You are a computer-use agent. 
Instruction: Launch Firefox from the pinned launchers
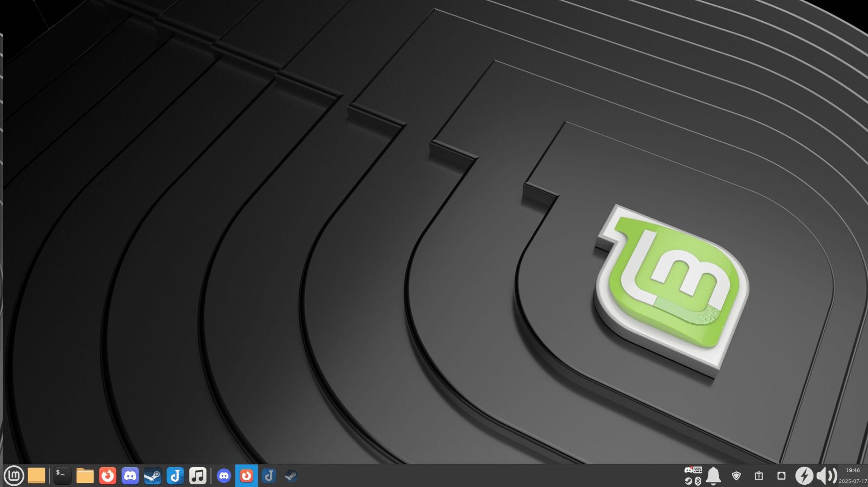pyautogui.click(x=108, y=476)
